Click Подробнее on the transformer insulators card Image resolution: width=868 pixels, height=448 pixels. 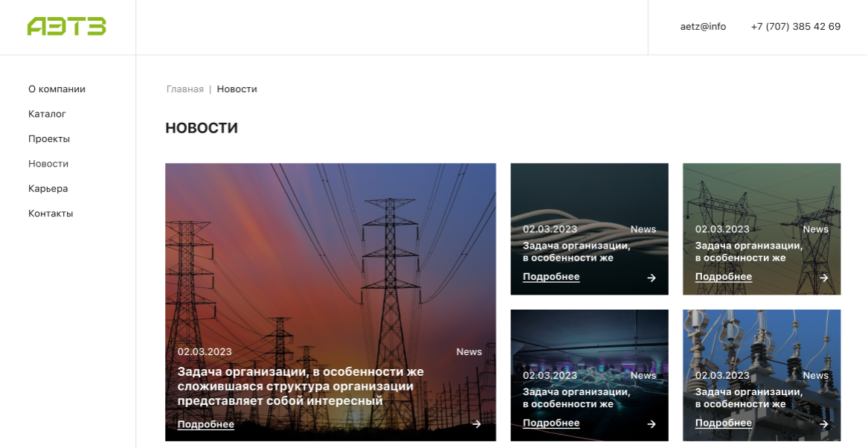click(x=724, y=423)
